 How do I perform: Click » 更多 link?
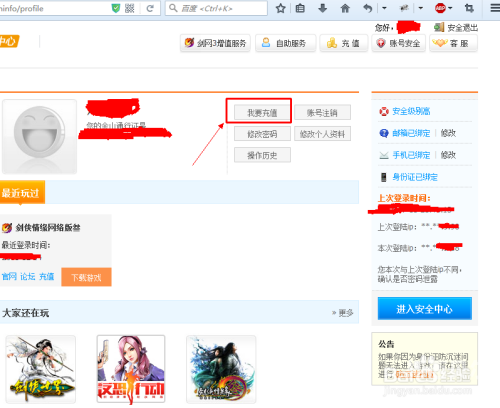click(x=342, y=313)
